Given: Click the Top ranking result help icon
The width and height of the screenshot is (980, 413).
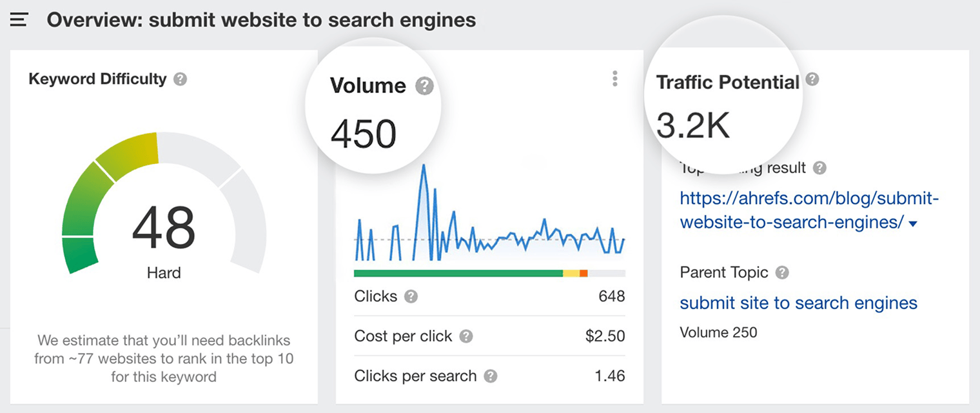Looking at the screenshot, I should click(x=821, y=167).
